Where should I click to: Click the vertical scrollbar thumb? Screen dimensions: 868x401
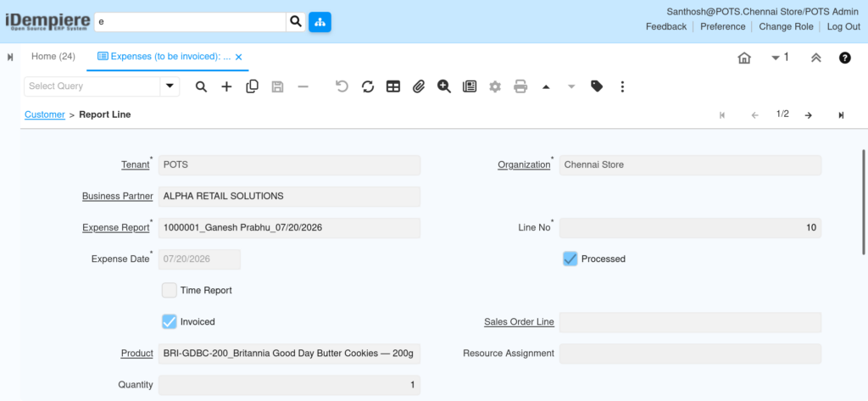click(x=864, y=201)
